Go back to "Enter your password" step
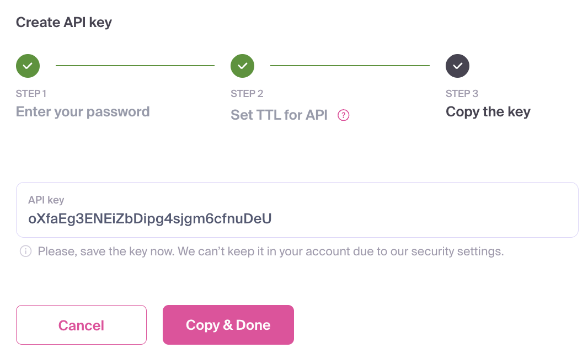 83,112
